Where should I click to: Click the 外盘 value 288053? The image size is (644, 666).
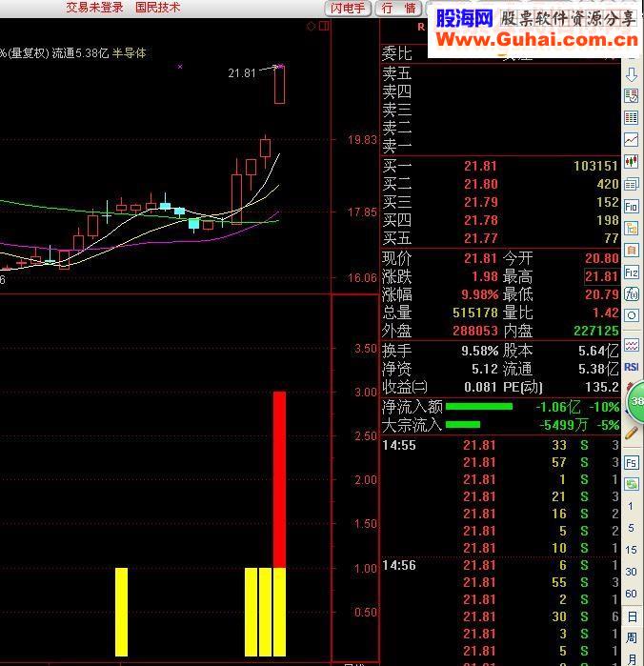tap(475, 331)
